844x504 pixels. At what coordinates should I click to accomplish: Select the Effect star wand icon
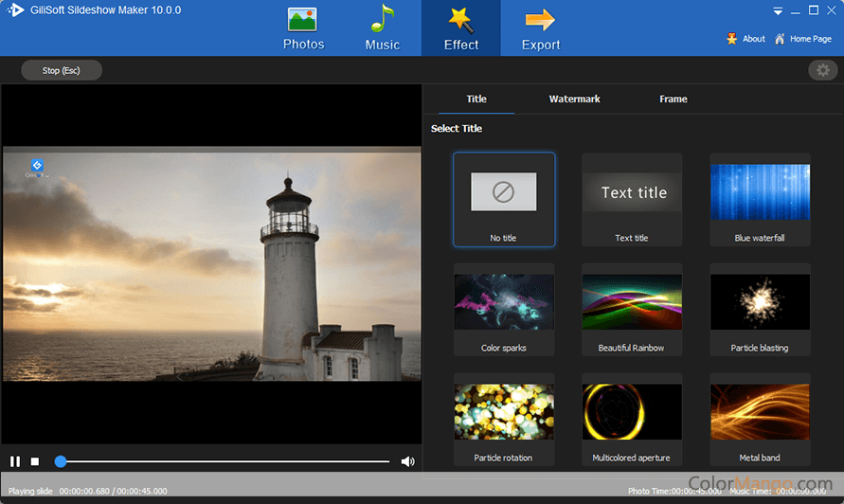coord(461,20)
